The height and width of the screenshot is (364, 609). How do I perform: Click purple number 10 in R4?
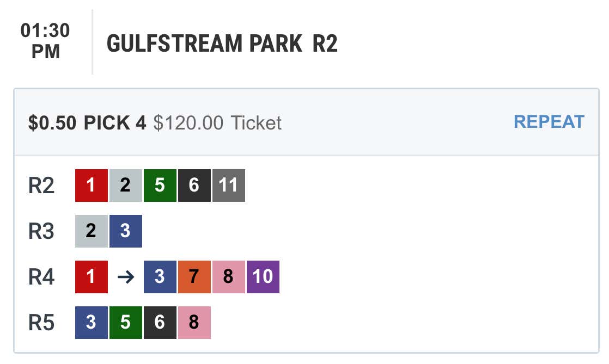[263, 277]
